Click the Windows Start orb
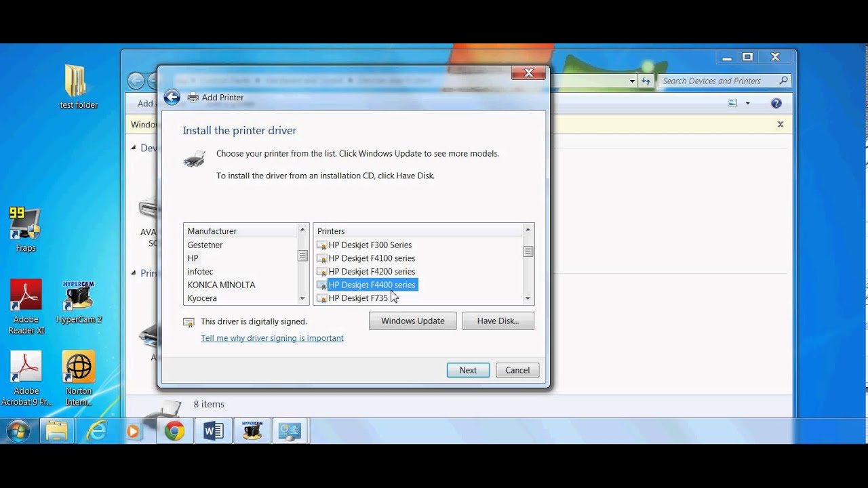The height and width of the screenshot is (488, 868). (18, 431)
